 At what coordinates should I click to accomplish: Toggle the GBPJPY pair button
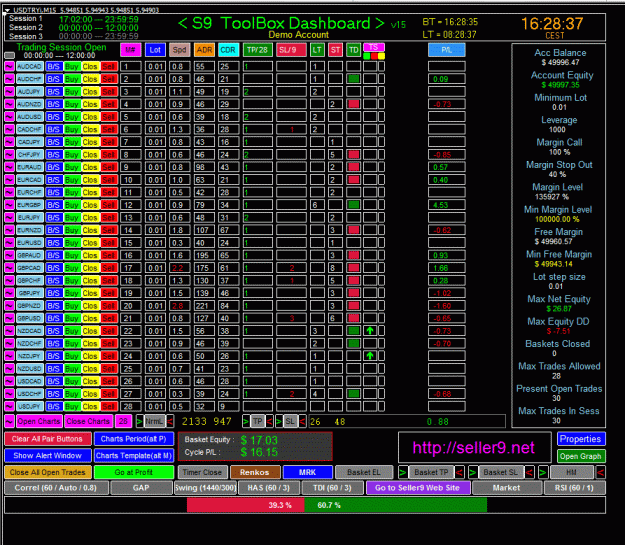pyautogui.click(x=29, y=293)
